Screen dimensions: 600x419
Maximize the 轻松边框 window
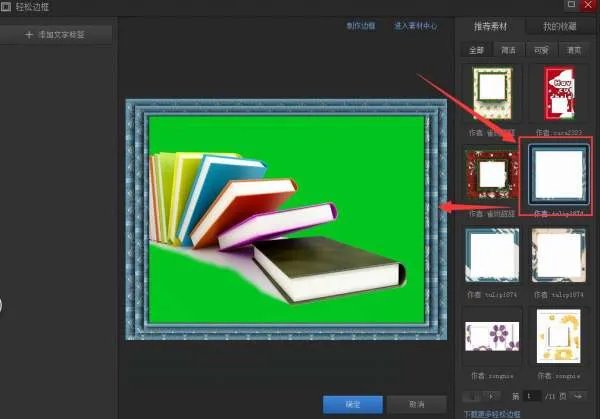[571, 5]
